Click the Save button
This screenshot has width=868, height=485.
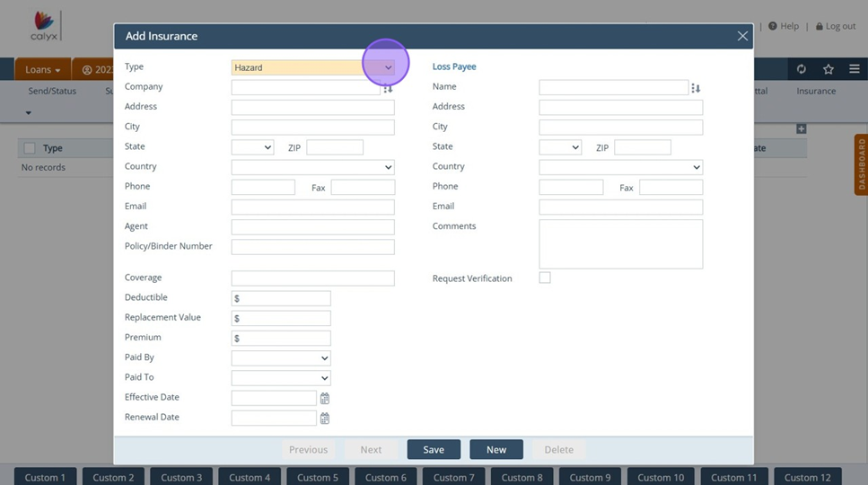[x=434, y=450]
